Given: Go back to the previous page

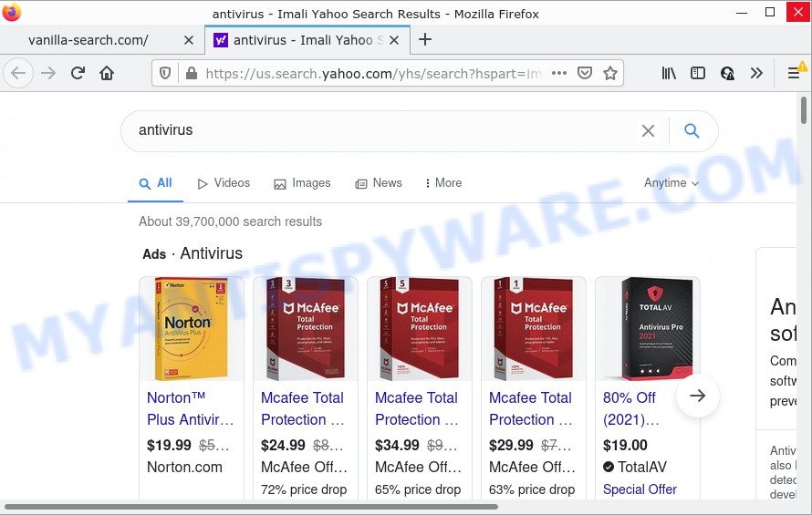Looking at the screenshot, I should point(18,74).
